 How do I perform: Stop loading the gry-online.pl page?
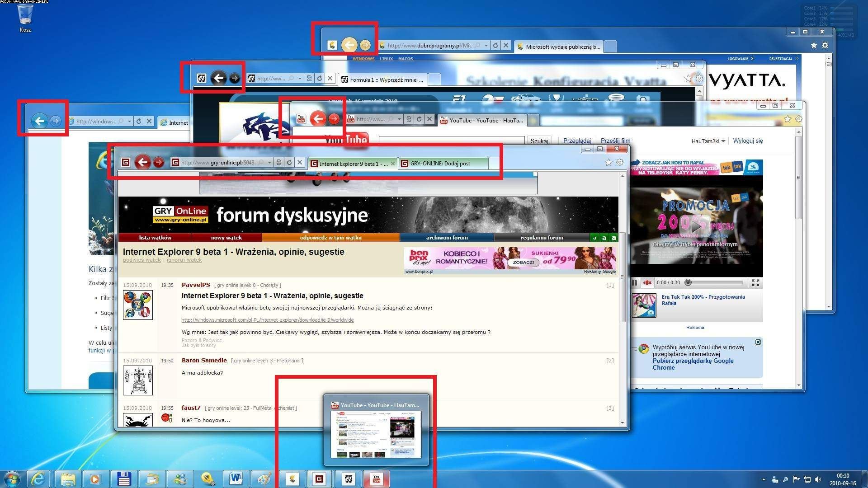tap(299, 163)
